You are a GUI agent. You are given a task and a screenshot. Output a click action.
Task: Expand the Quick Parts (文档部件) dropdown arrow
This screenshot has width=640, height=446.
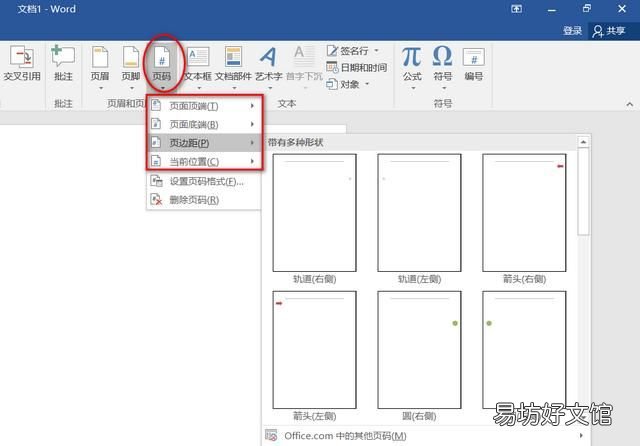(234, 88)
